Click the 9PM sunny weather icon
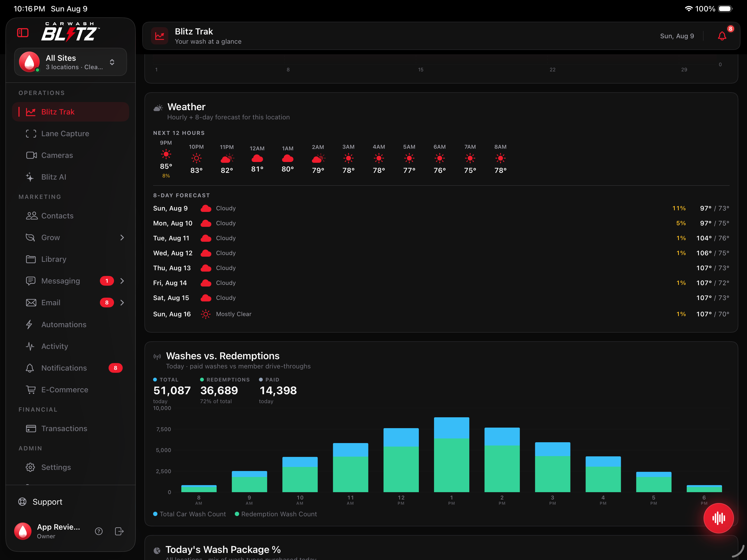Image resolution: width=747 pixels, height=560 pixels. click(x=166, y=155)
